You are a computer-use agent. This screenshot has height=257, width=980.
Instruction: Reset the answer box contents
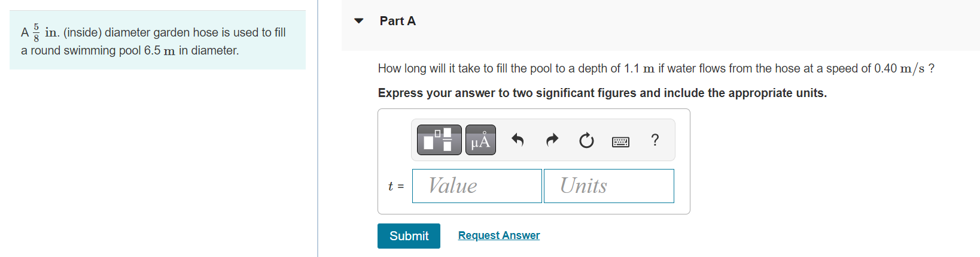click(x=586, y=140)
